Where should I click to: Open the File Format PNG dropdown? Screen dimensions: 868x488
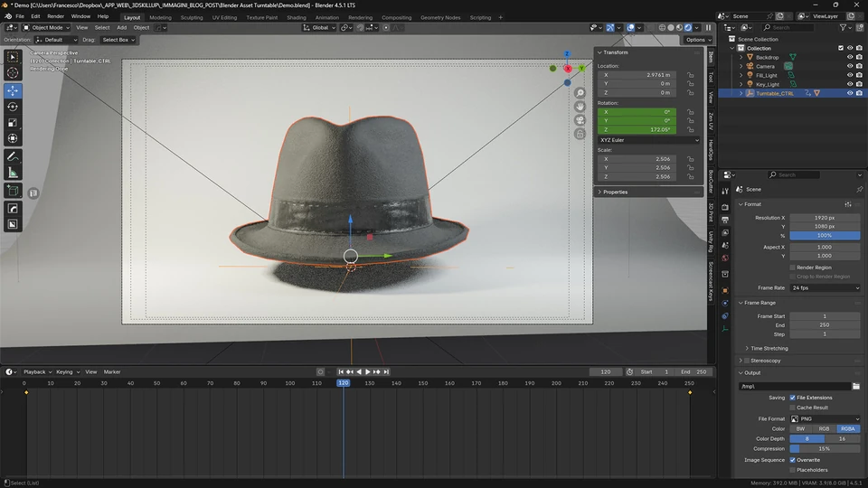pyautogui.click(x=825, y=418)
